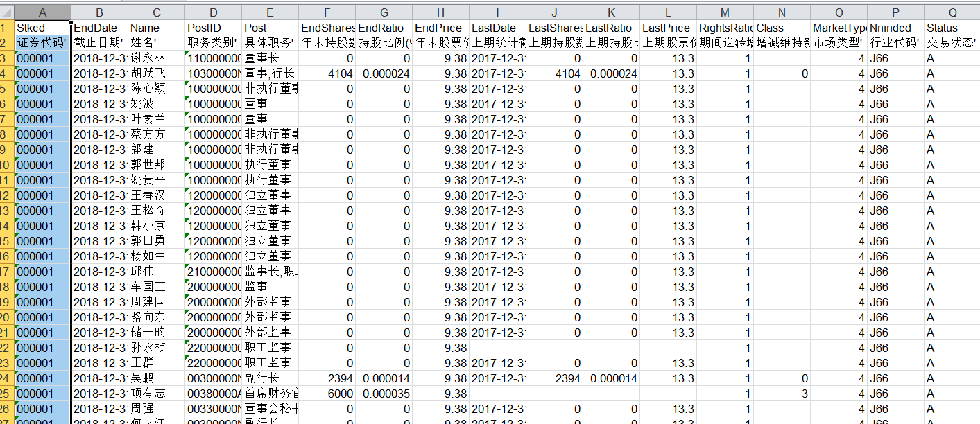Screen dimensions: 980x424
Task: Select the name cell 胡跃飞
Action: pyautogui.click(x=157, y=73)
